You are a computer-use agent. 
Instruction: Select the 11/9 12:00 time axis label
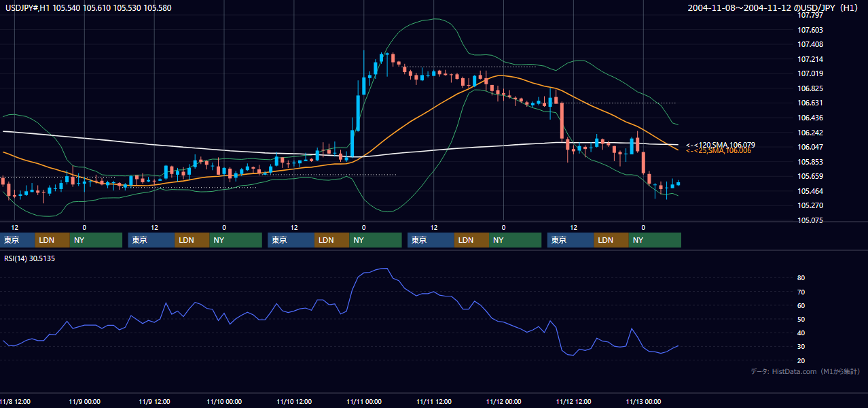pyautogui.click(x=154, y=401)
